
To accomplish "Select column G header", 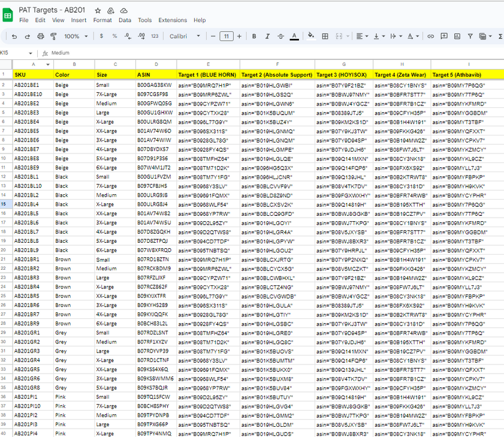I will (343, 64).
